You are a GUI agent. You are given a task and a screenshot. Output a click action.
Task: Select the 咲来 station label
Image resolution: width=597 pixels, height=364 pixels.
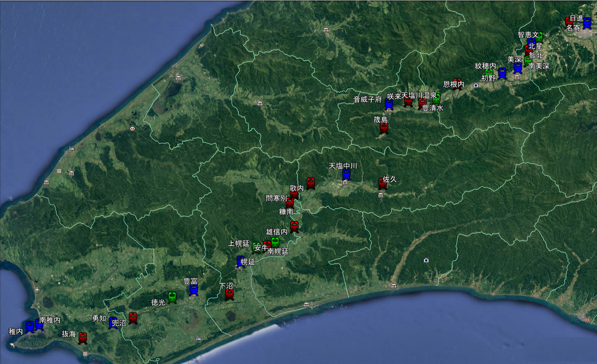coord(394,96)
